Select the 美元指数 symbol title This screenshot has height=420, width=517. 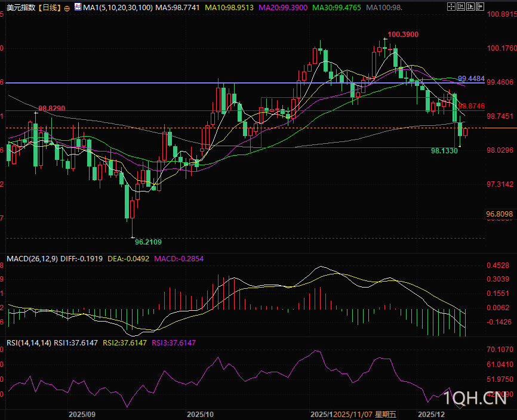(20, 8)
